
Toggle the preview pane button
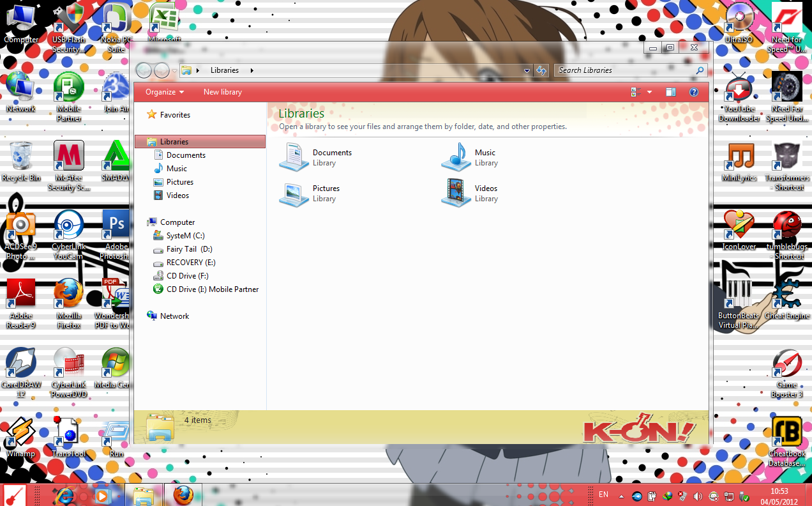coord(670,92)
